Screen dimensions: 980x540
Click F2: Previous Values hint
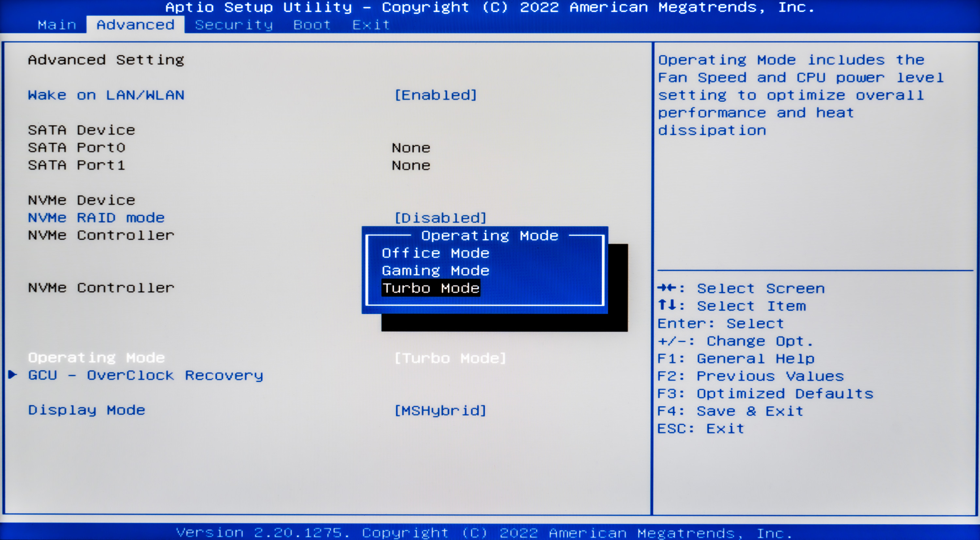coord(750,376)
